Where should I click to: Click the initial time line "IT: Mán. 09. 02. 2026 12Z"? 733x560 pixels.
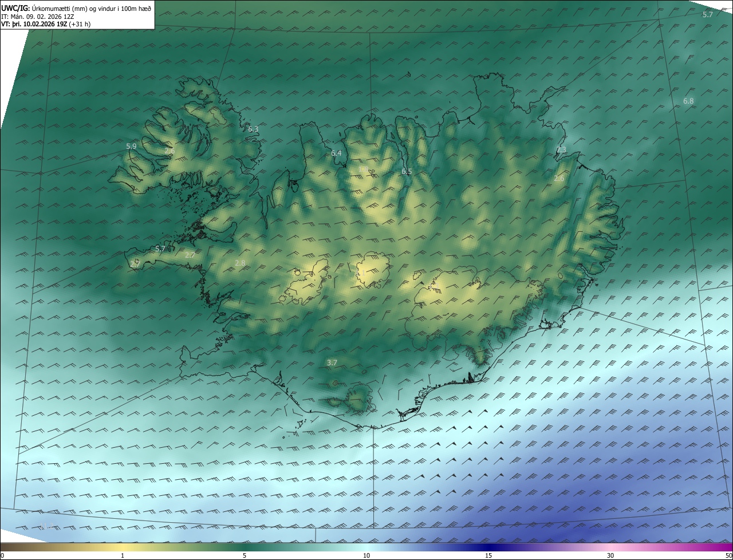click(x=38, y=16)
